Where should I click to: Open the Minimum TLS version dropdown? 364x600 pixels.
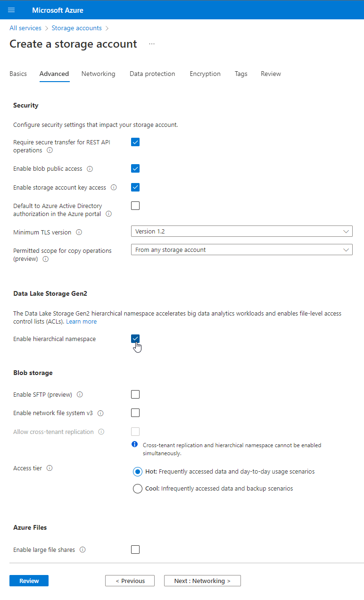click(242, 231)
